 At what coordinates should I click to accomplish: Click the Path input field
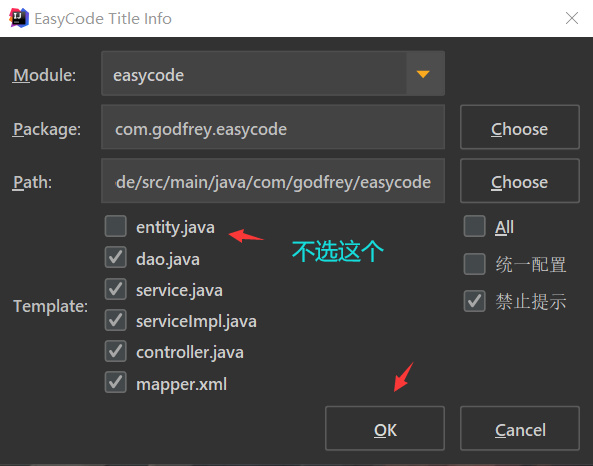[x=273, y=181]
